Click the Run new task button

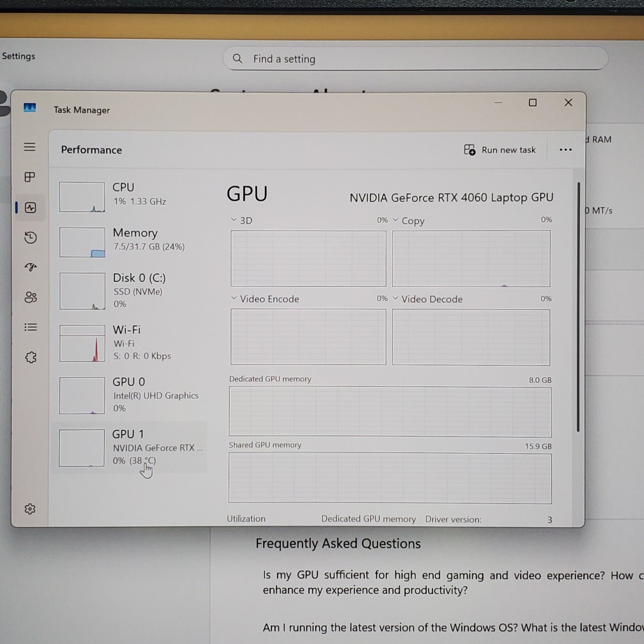500,150
